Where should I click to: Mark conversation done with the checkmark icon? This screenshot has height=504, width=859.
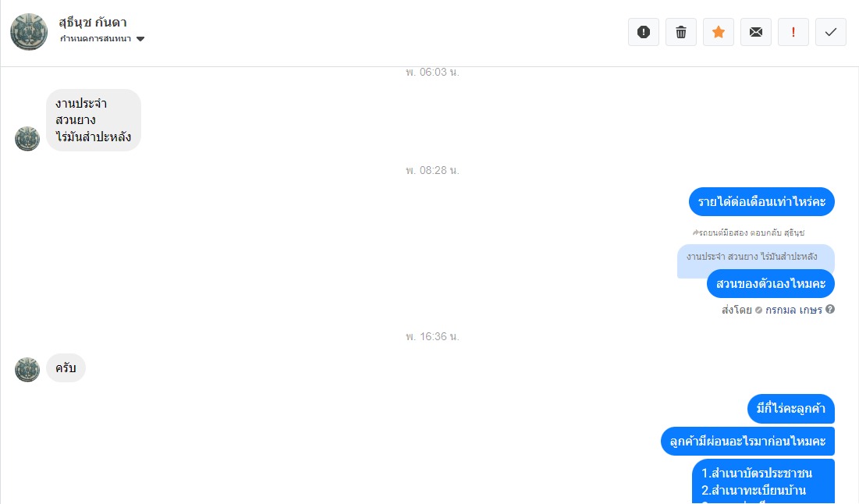pos(830,32)
